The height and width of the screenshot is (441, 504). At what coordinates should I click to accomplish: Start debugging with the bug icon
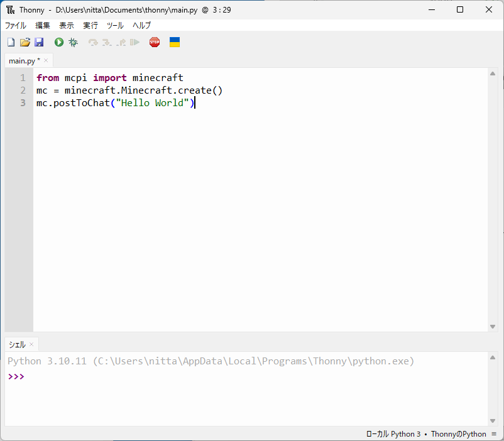coord(74,42)
